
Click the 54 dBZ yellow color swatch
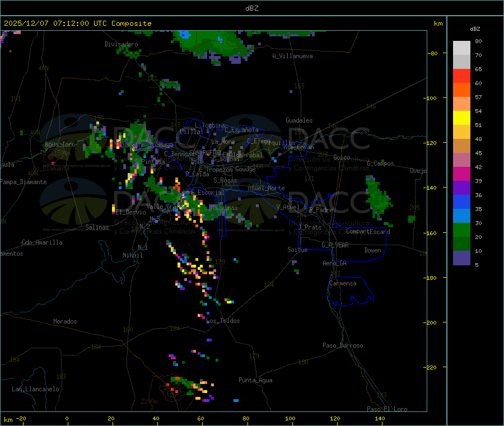[x=461, y=118]
